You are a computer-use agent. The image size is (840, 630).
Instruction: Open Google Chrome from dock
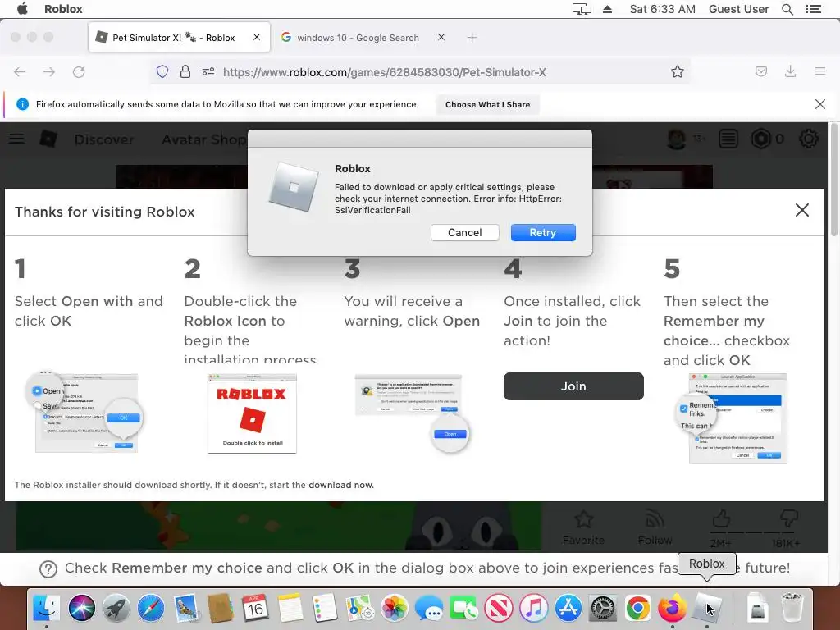637,608
